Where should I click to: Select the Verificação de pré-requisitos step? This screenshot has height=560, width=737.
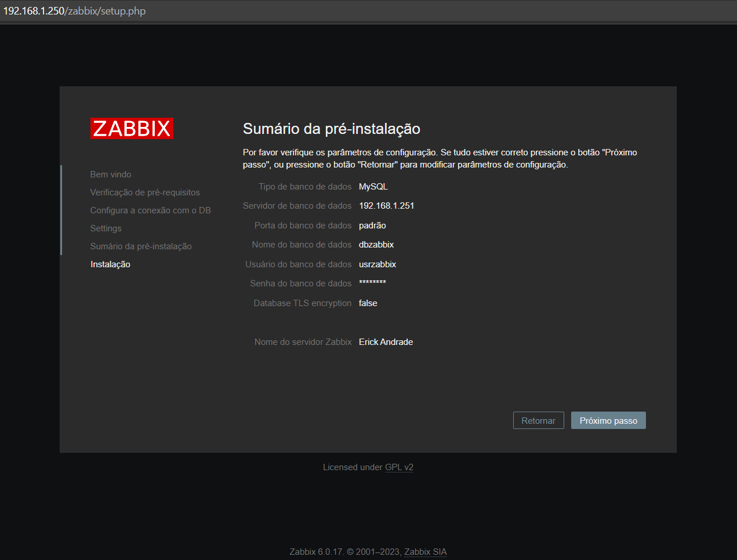pyautogui.click(x=145, y=192)
